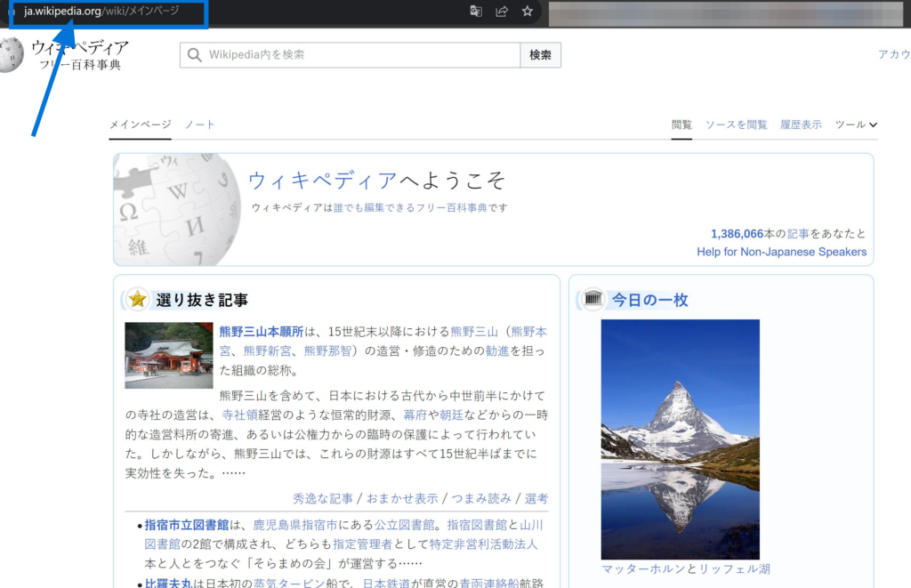Click the 秀逸な記事 link

click(322, 497)
